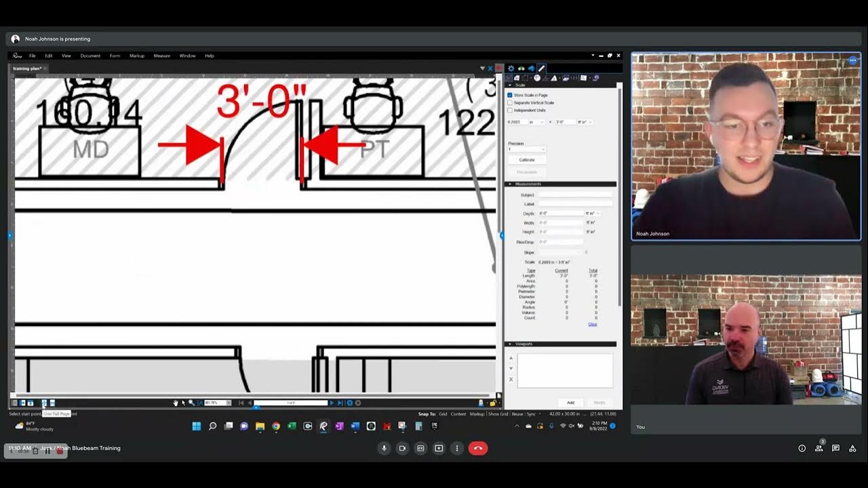Open the Document menu
Viewport: 868px width, 488px height.
click(90, 56)
